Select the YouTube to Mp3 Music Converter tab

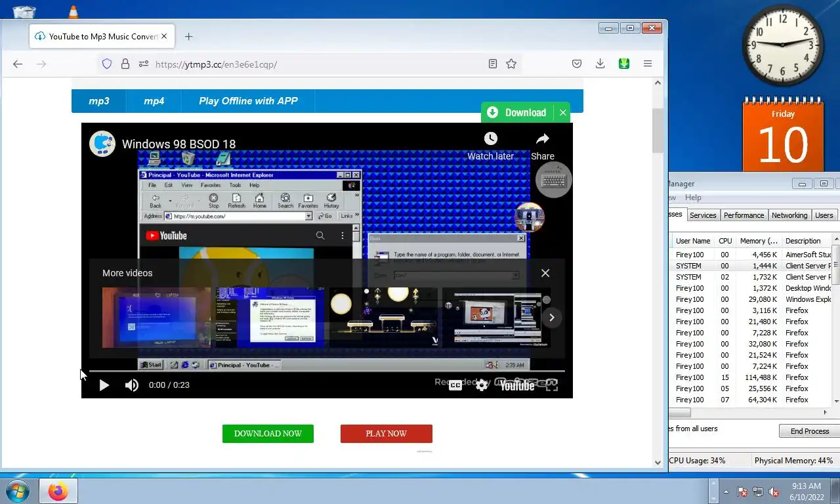102,37
